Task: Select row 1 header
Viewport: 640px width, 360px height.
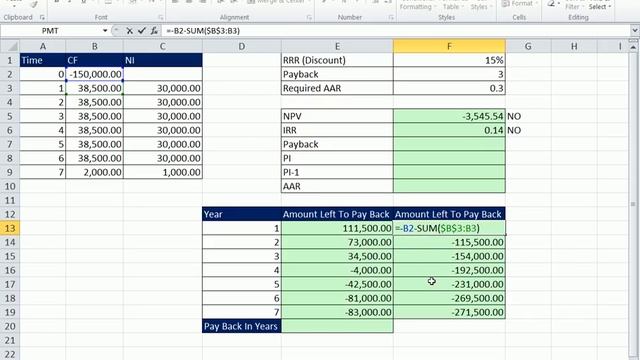Action: [x=10, y=60]
